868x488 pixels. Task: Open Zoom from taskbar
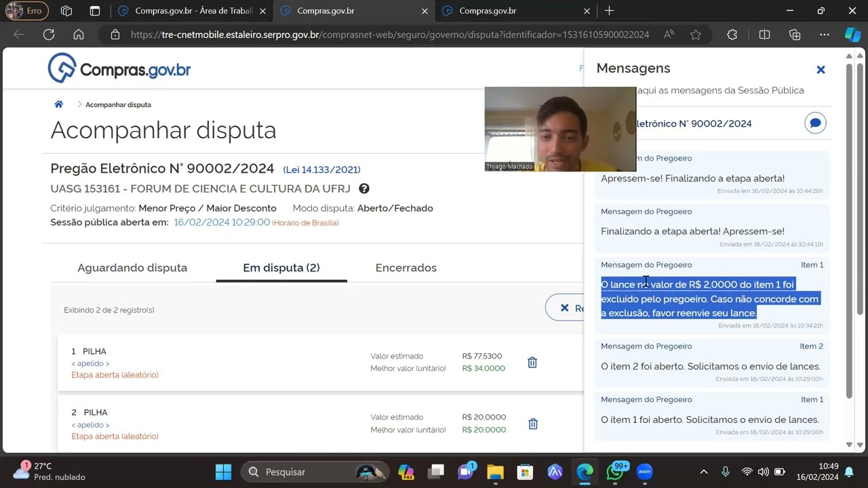(x=644, y=472)
